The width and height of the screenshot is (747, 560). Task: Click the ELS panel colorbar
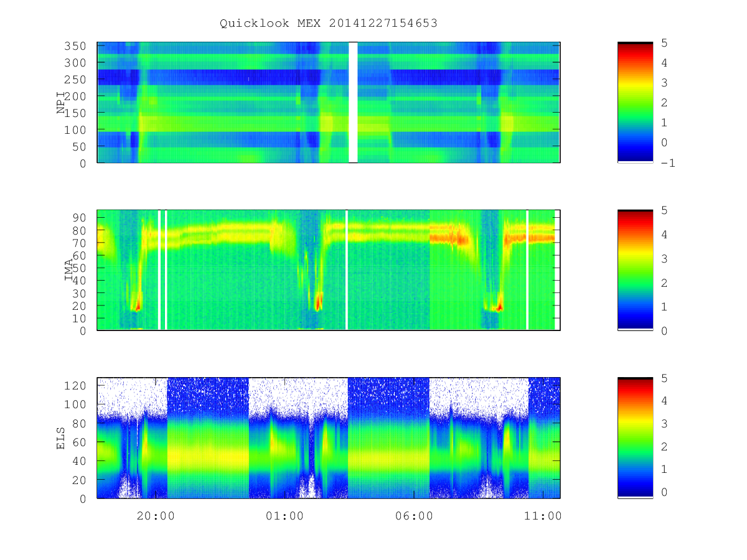[x=635, y=437]
